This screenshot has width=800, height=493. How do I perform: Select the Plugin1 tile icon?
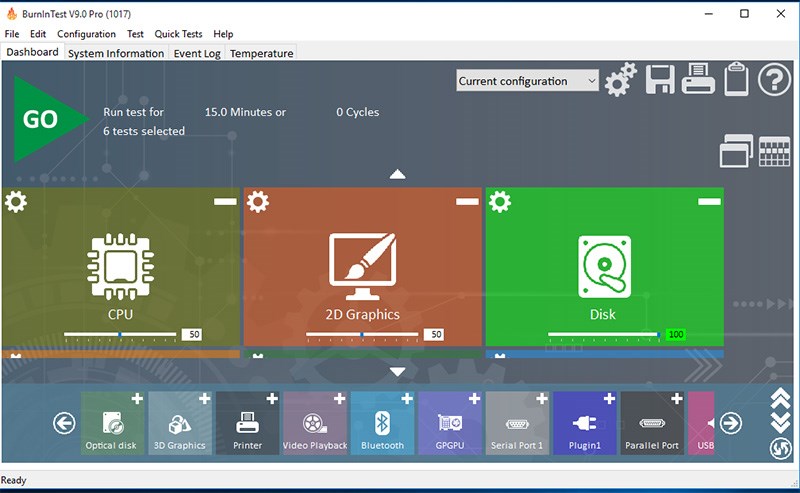(x=585, y=423)
